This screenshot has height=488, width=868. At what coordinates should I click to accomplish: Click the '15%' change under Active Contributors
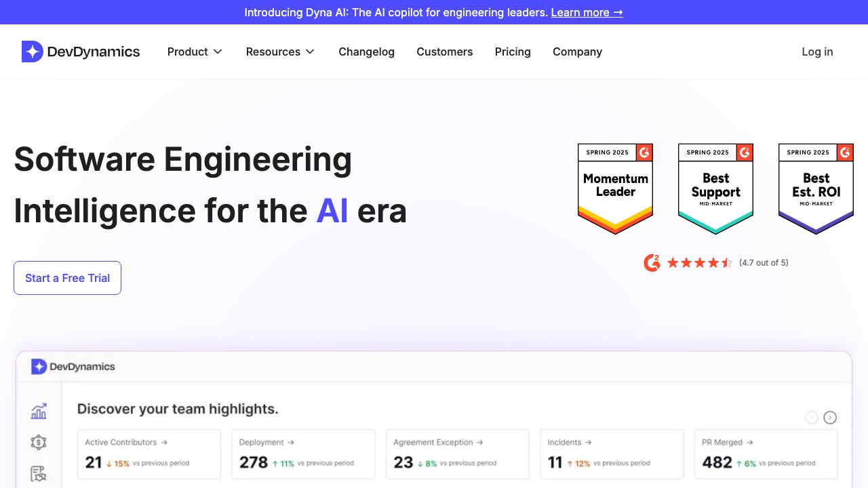[x=118, y=464]
